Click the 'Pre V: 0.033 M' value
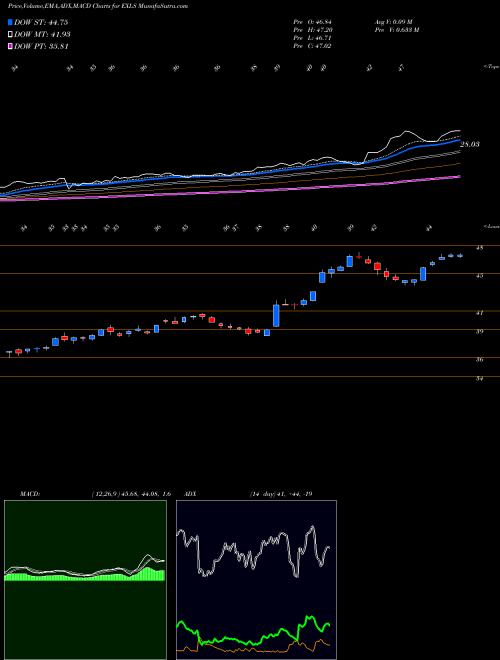Image resolution: width=500 pixels, height=660 pixels. 396,30
